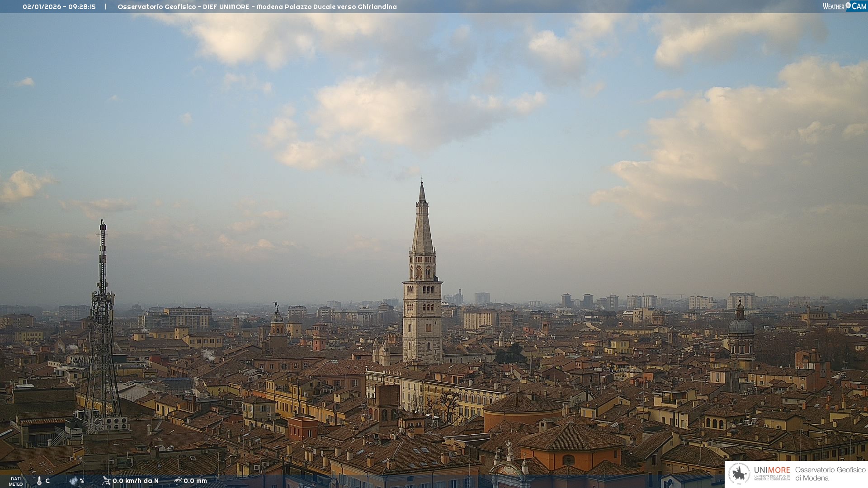Viewport: 868px width, 488px height.
Task: Click the wind anemometer icon
Action: coord(106,480)
